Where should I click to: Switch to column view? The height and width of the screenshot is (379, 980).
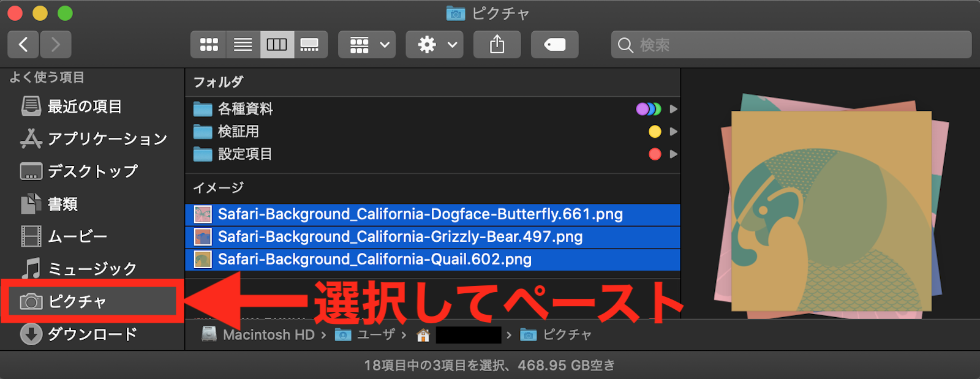click(277, 45)
